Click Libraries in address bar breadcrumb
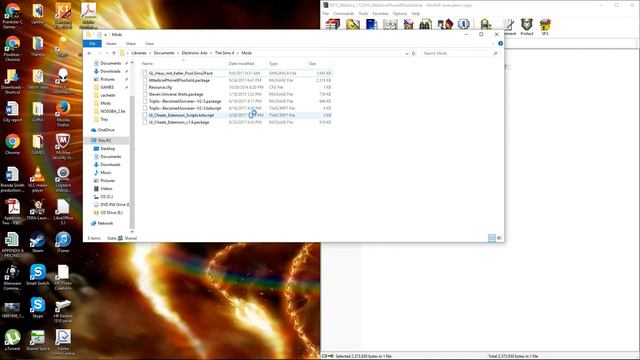640x360 pixels. pos(139,53)
